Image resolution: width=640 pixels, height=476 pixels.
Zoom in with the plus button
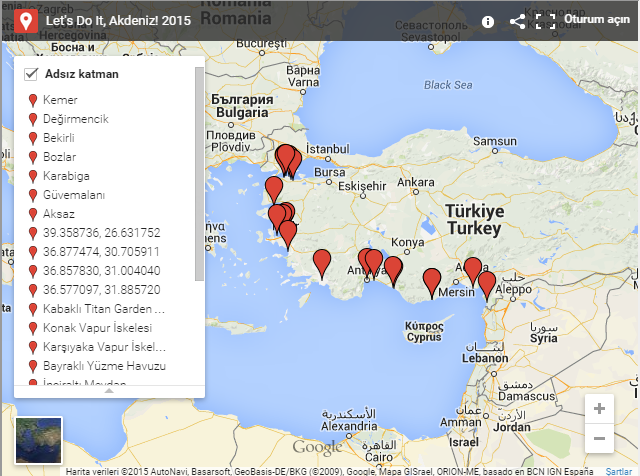(599, 409)
